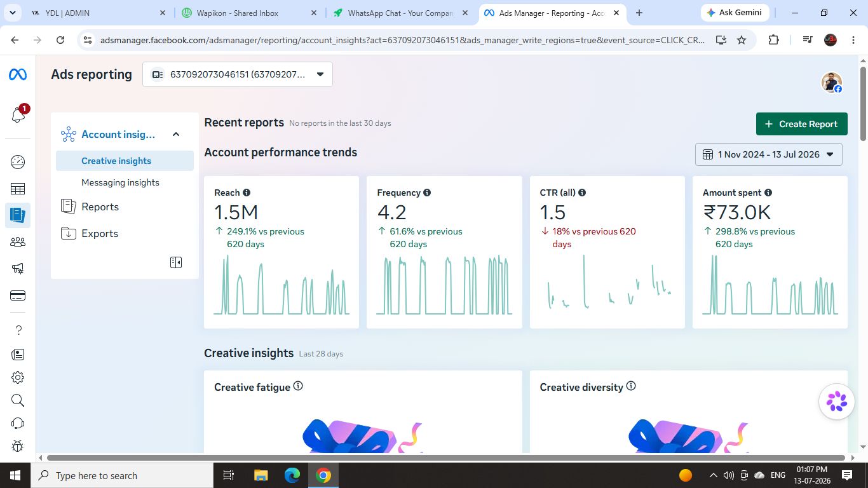Open the Audiences people icon in sidebar
Screen dimensions: 868x488
coord(18,241)
